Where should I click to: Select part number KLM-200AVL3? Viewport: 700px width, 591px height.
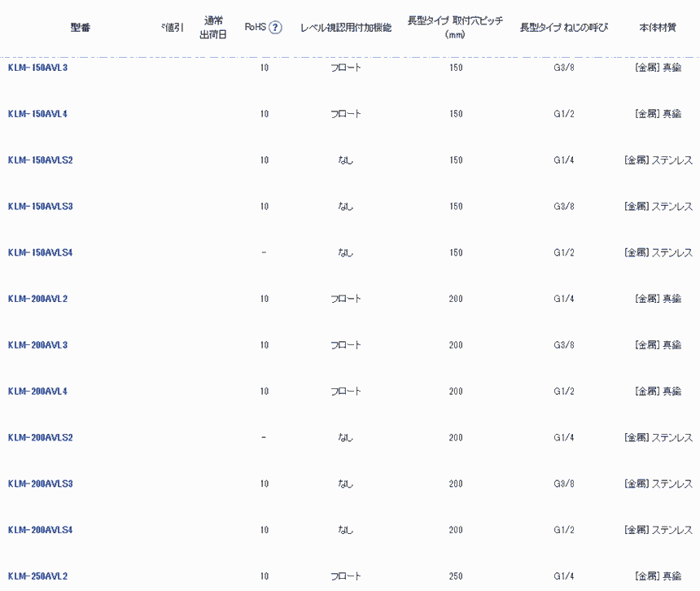pos(37,345)
